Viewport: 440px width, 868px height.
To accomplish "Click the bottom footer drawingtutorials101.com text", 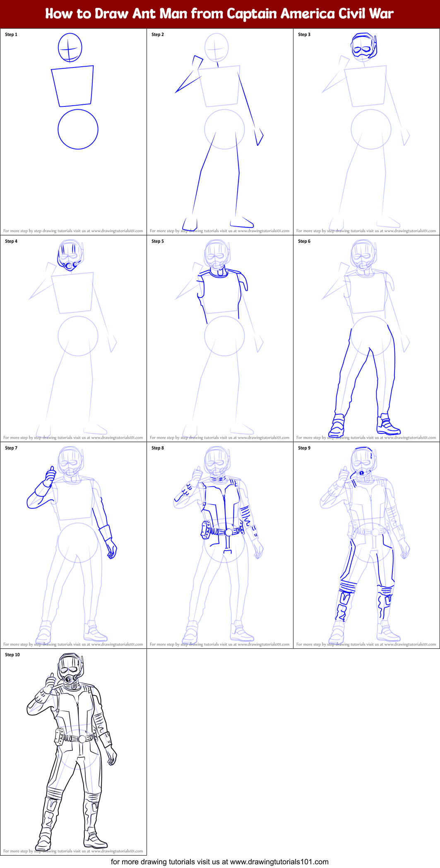I will click(220, 862).
